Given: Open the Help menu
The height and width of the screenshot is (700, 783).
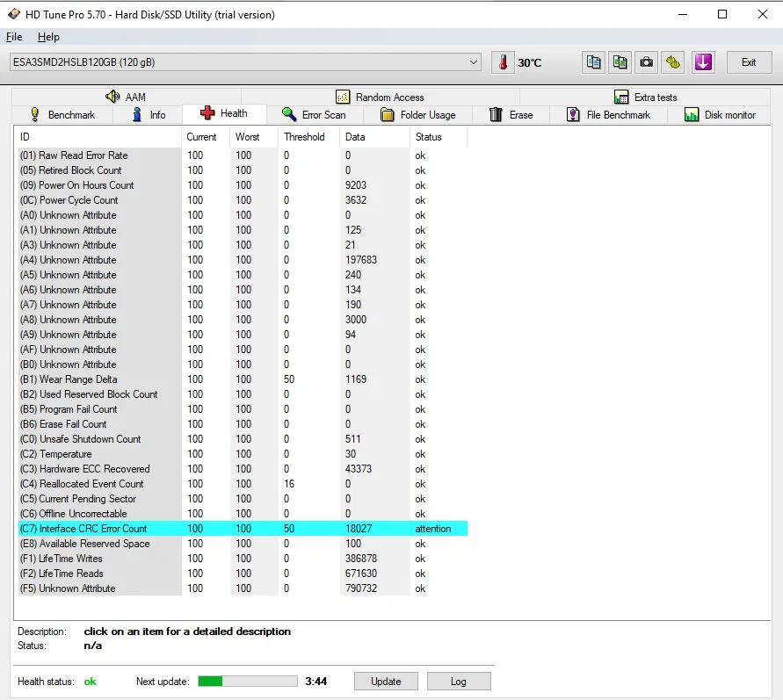Looking at the screenshot, I should 48,37.
